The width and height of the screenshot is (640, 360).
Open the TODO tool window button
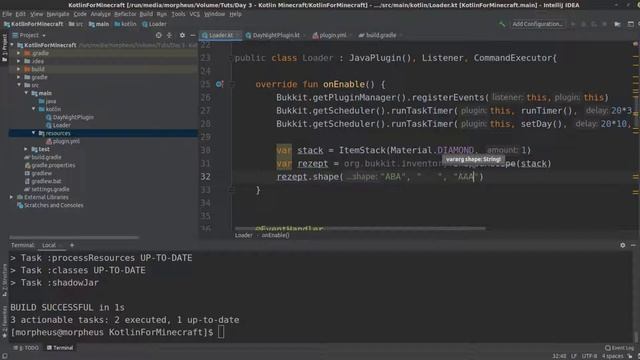pos(26,348)
